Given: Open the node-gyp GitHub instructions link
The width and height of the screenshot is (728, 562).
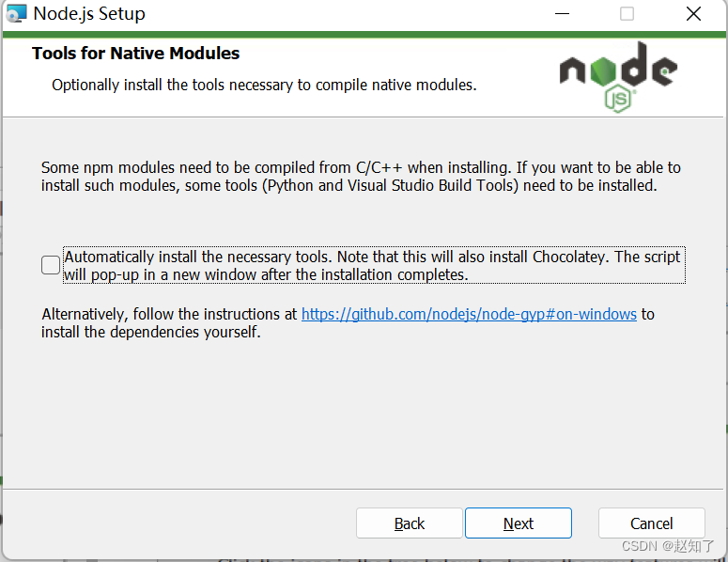Looking at the screenshot, I should 469,314.
